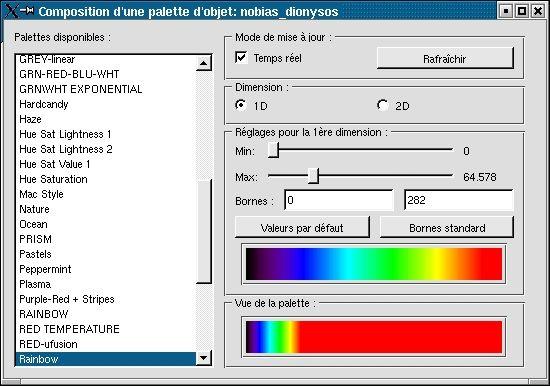Click the Bornes standard button
Viewport: 550px width, 386px height.
pos(447,227)
